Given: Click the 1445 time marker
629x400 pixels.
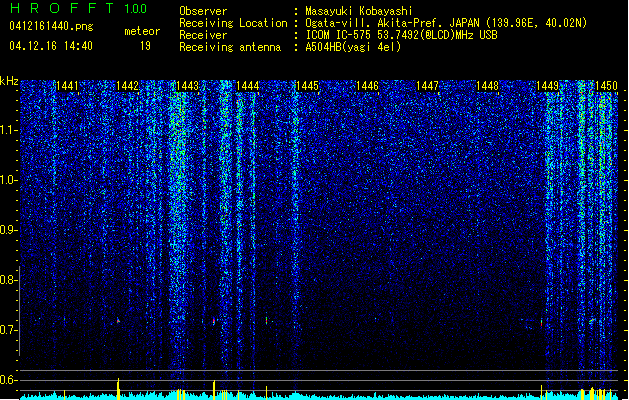Looking at the screenshot, I should point(308,86).
